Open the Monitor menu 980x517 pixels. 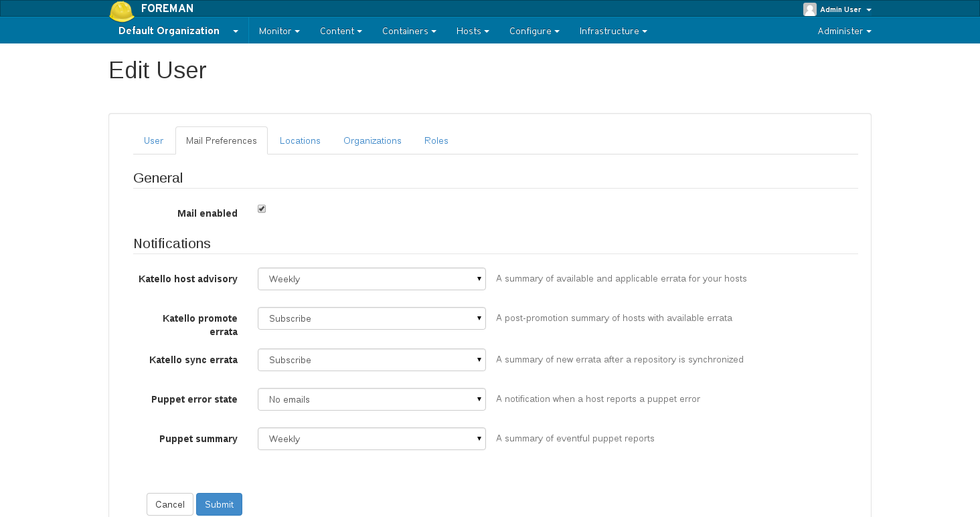tap(279, 31)
